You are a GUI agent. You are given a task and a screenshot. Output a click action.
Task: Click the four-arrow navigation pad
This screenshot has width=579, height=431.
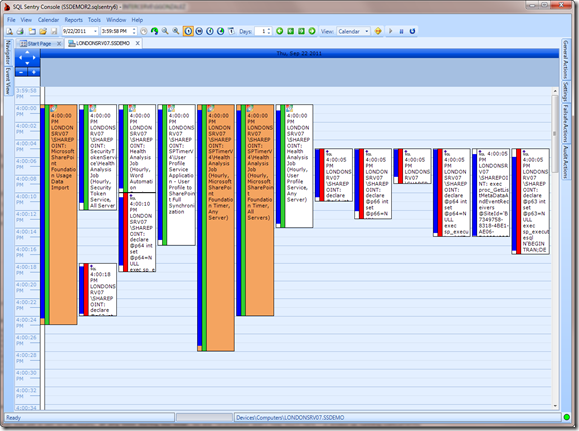click(27, 58)
